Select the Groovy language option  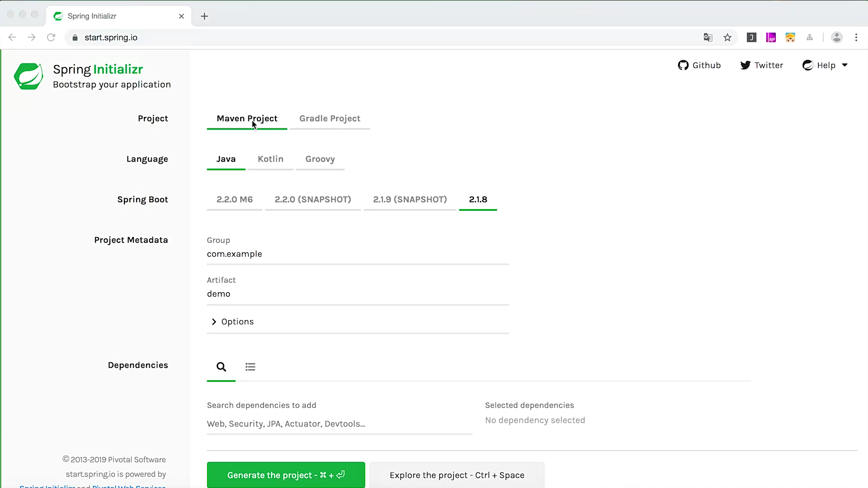tap(320, 159)
